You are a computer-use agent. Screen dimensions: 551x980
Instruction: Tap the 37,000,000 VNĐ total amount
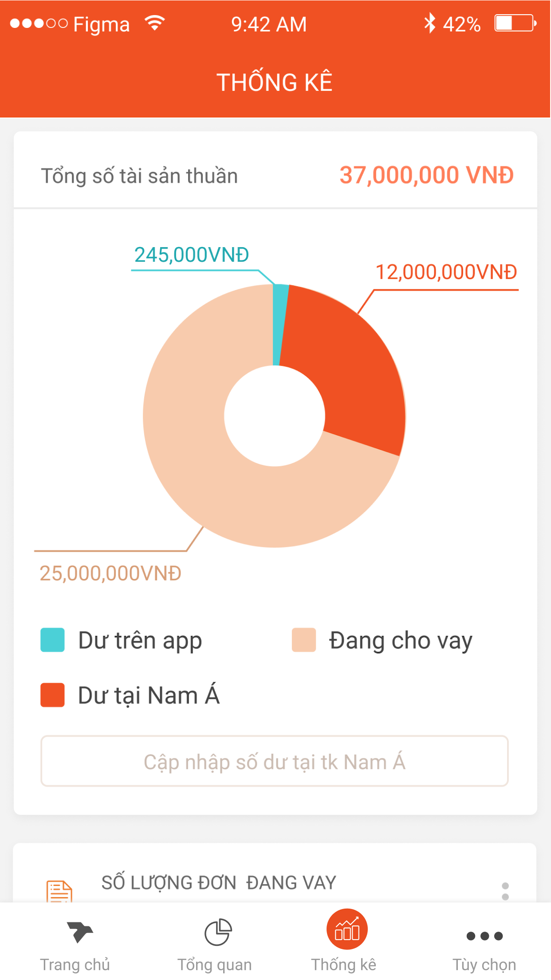[x=426, y=175]
